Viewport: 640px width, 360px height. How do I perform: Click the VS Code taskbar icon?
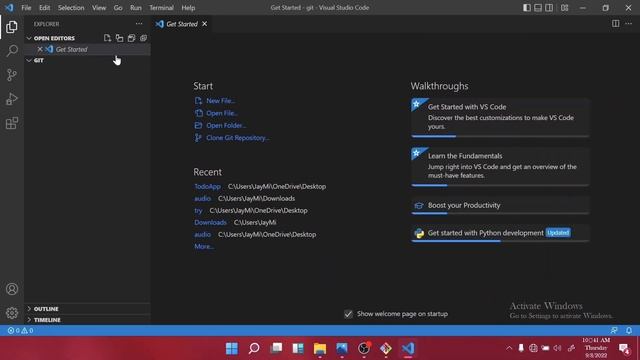click(408, 348)
